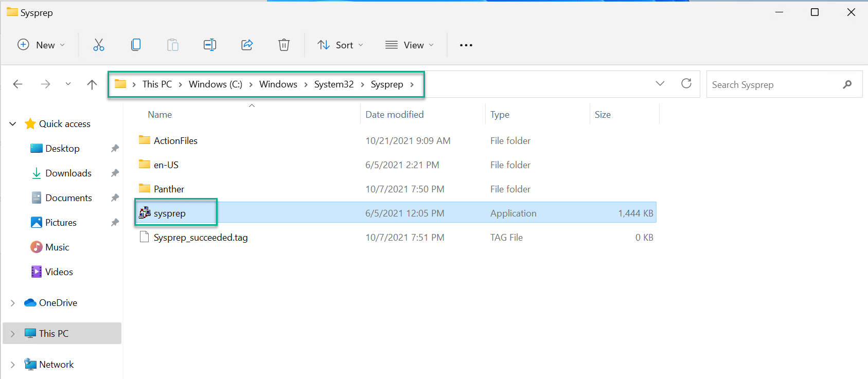Open Videos in navigation pane
The image size is (868, 379).
(x=59, y=272)
